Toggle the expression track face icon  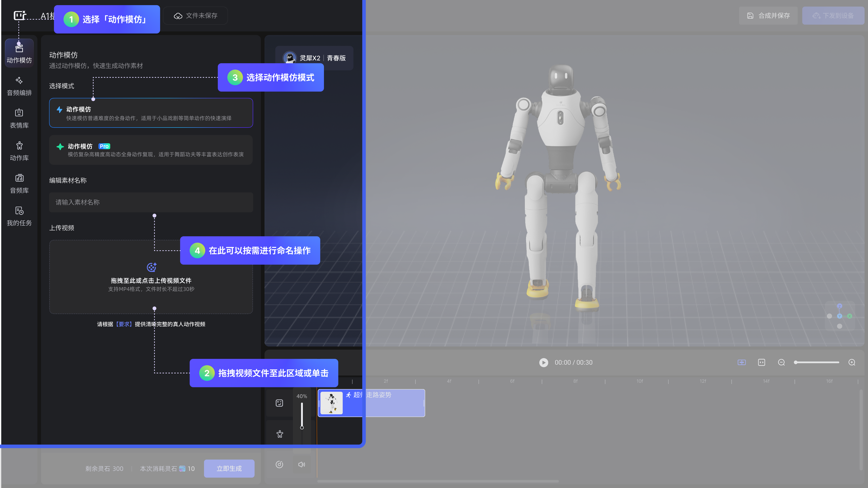pos(279,403)
